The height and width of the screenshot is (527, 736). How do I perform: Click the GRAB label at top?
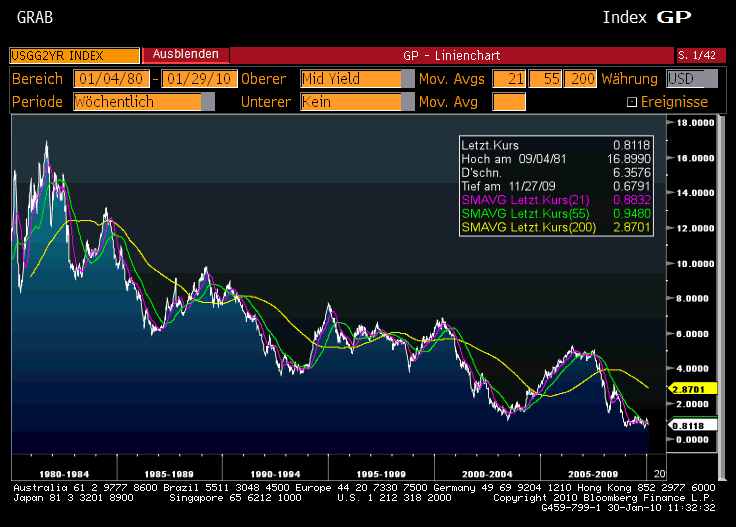tap(35, 17)
